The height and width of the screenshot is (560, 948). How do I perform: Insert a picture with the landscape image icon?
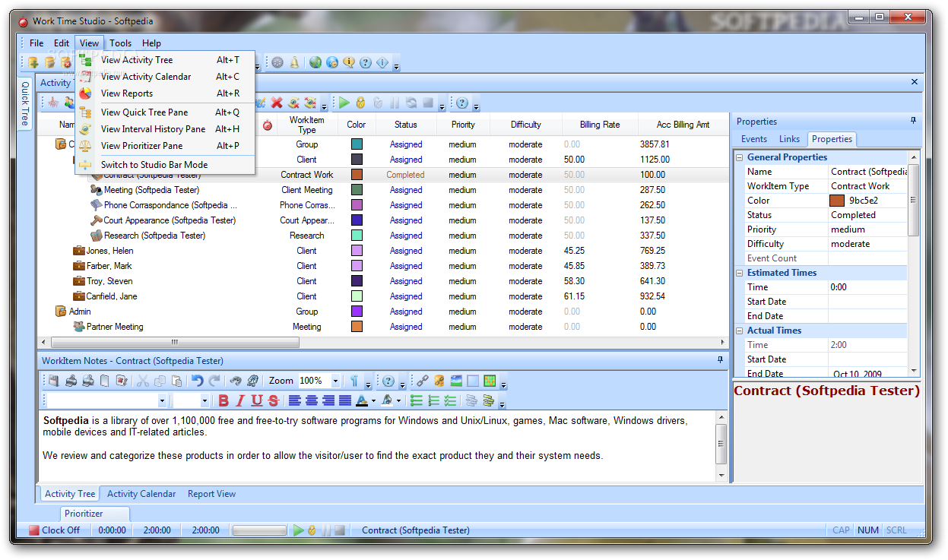point(456,381)
